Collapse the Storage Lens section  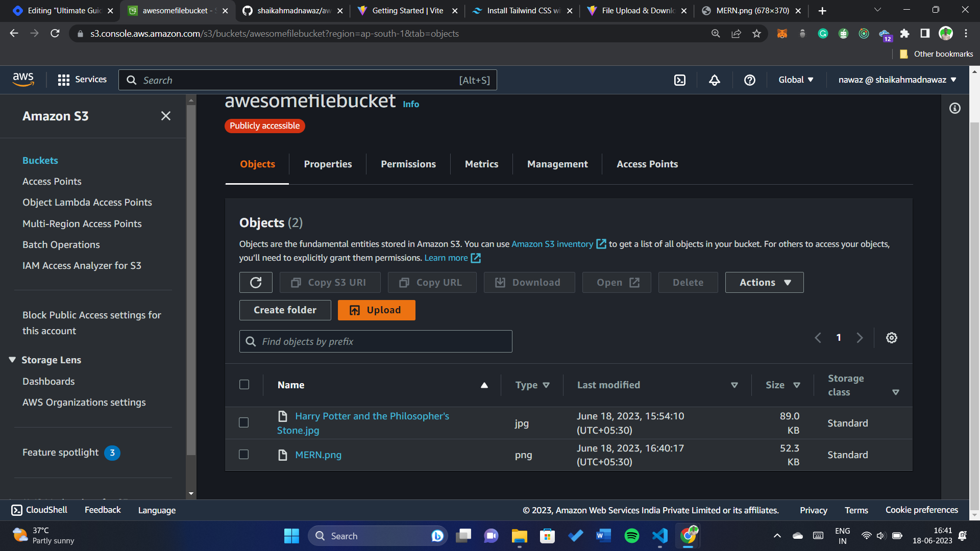click(12, 360)
